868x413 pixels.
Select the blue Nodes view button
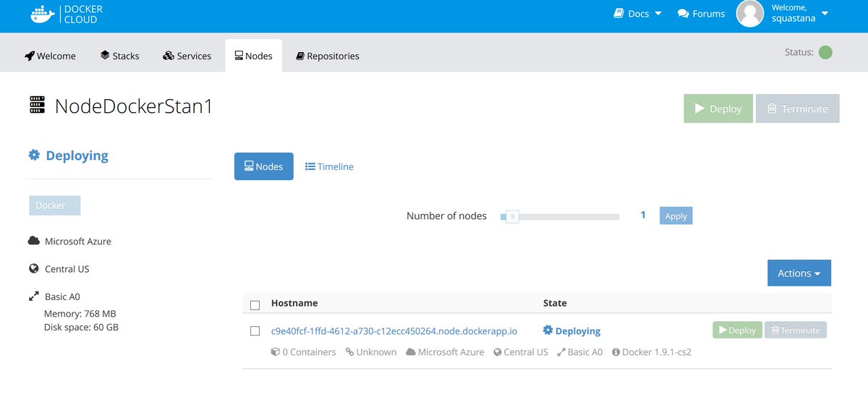click(264, 166)
